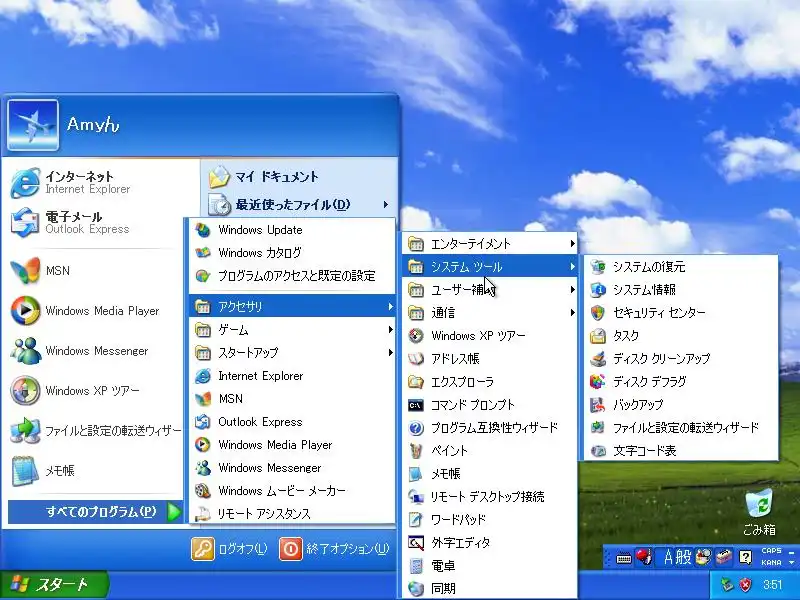Image resolution: width=800 pixels, height=600 pixels.
Task: Select プログラムのアクセスと既定の設定 entry
Action: [292, 276]
